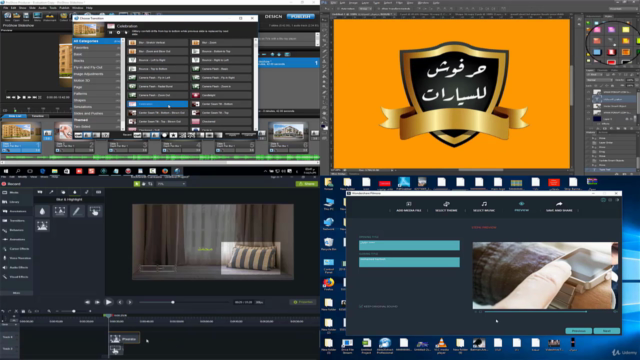Open Camtasia canvas zoom level dropdown
Screen dimensions: 640x360
click(171, 184)
